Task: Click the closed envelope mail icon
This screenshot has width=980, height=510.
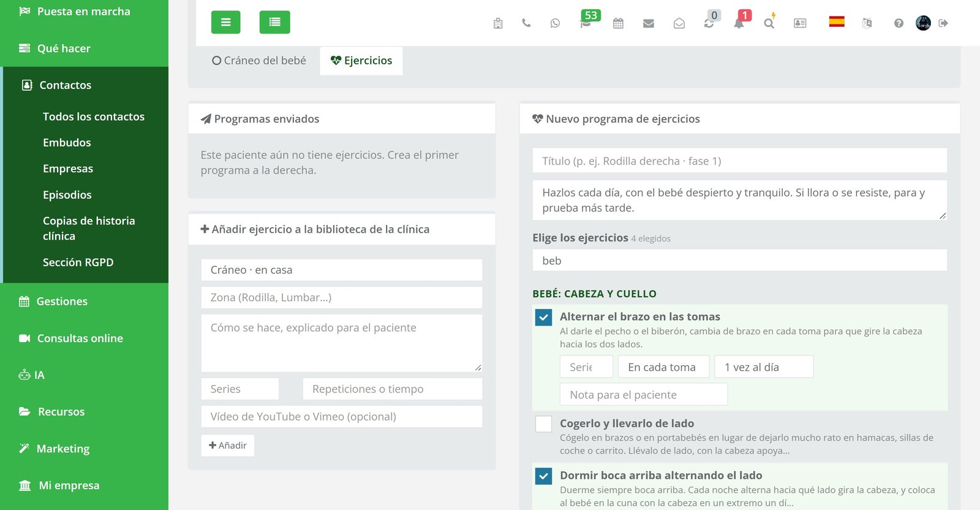Action: click(649, 23)
